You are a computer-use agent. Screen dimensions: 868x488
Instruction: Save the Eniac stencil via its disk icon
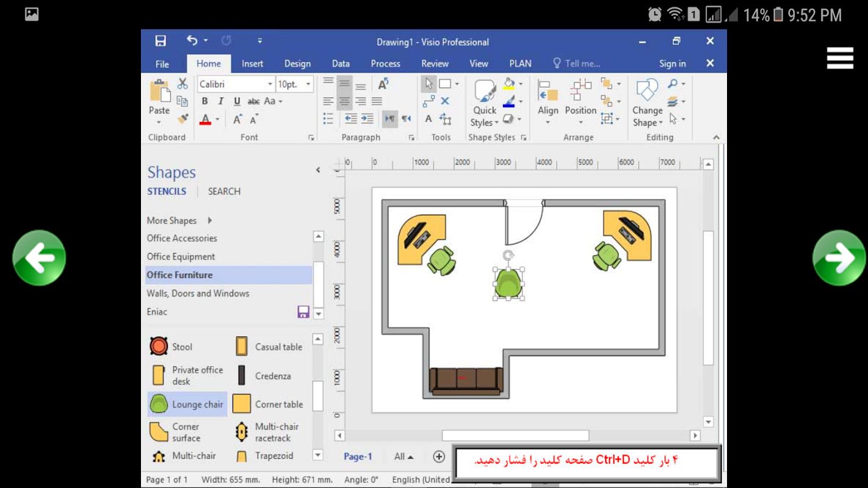pyautogui.click(x=303, y=312)
